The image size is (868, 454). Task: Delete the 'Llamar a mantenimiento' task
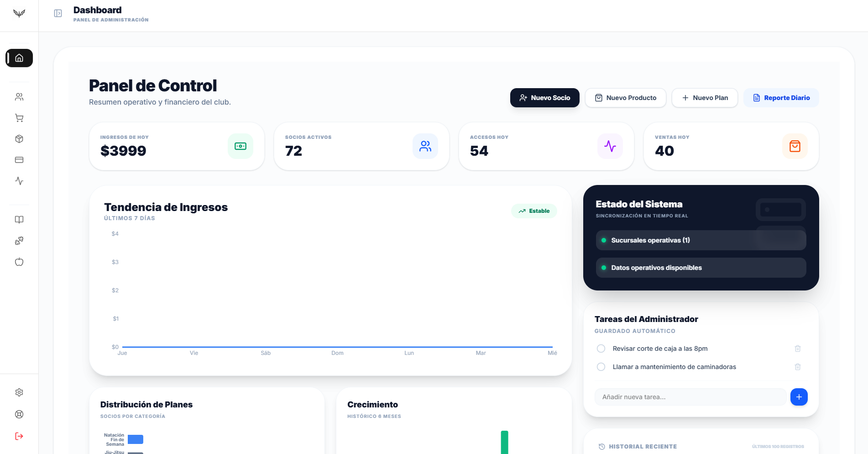tap(798, 367)
